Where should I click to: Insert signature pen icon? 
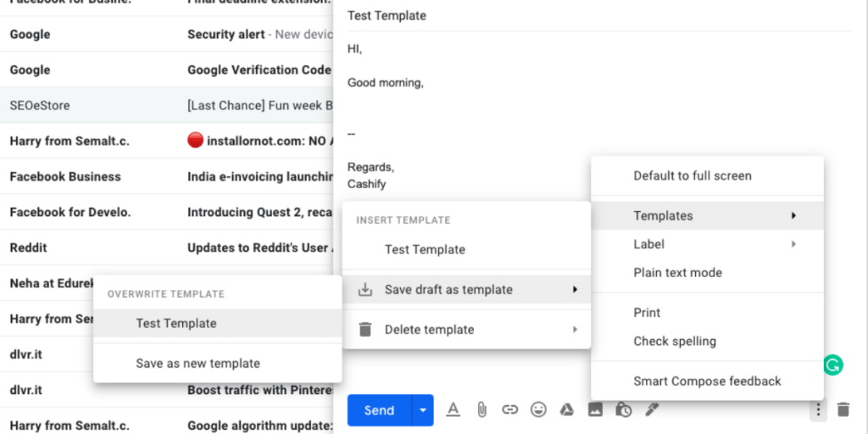652,409
